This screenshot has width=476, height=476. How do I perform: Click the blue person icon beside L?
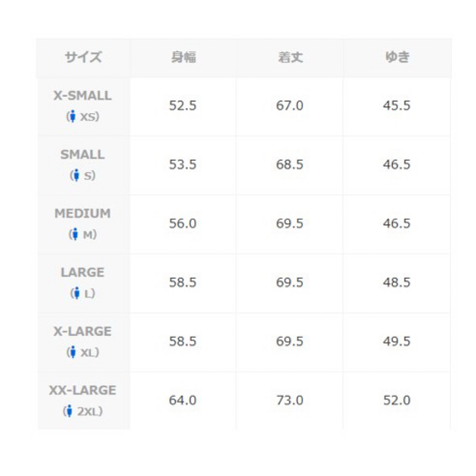coord(76,293)
